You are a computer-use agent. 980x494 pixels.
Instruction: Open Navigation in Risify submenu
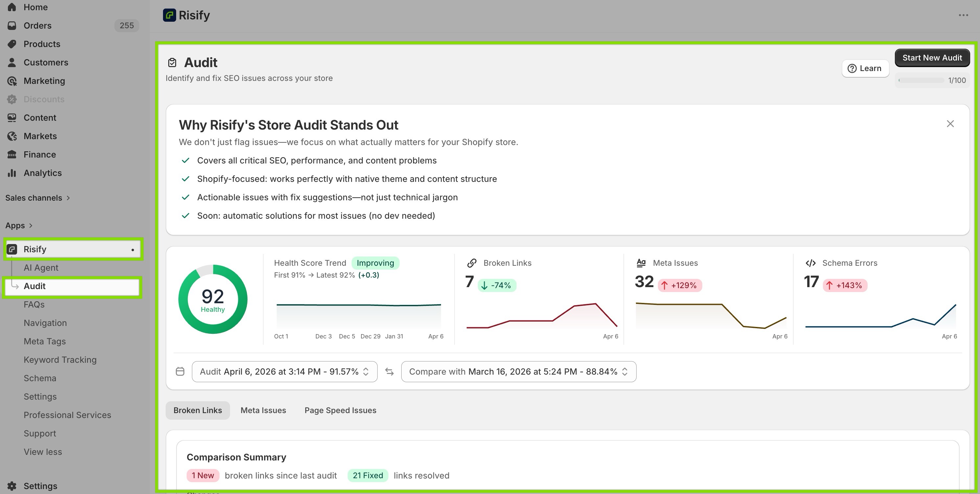click(45, 323)
